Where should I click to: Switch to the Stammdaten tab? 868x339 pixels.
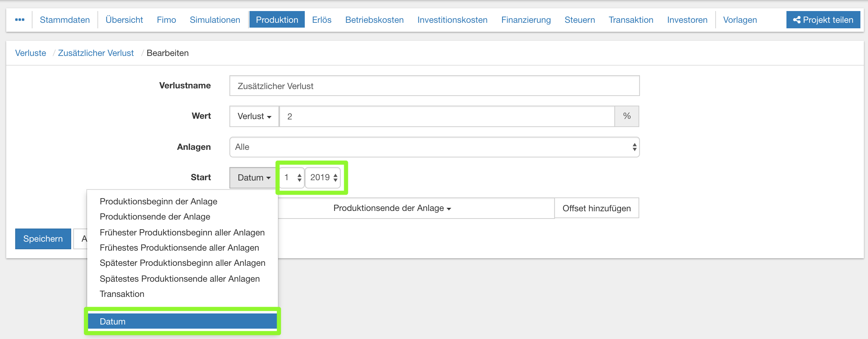click(65, 20)
